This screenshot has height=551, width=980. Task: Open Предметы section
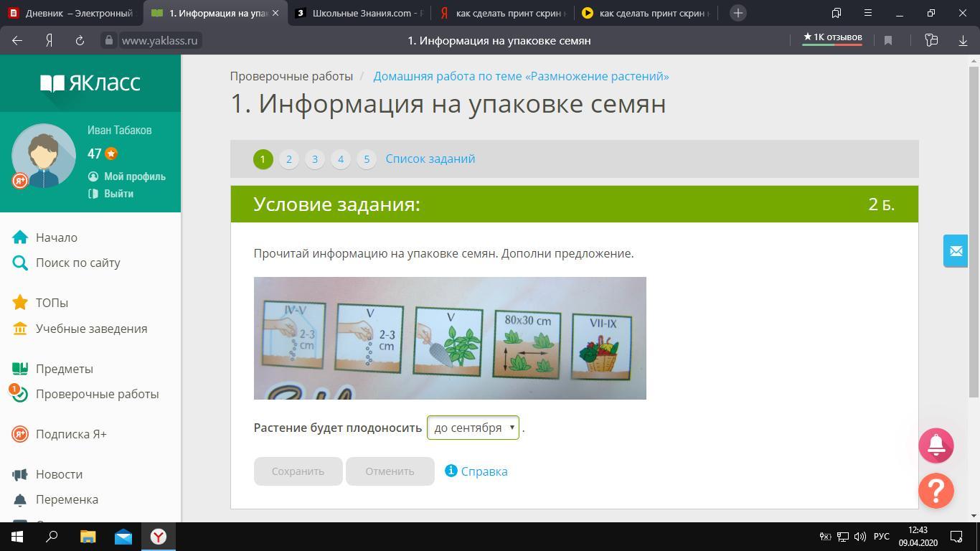pos(65,369)
